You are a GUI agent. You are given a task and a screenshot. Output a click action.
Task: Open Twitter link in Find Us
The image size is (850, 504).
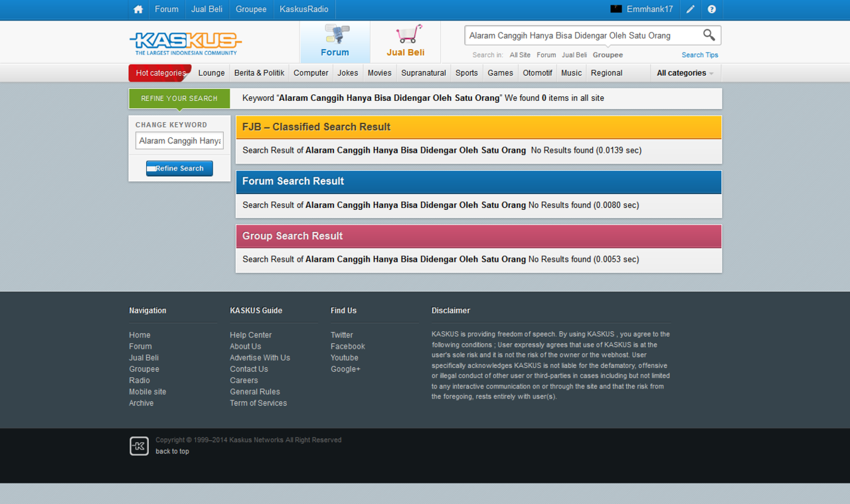(342, 335)
